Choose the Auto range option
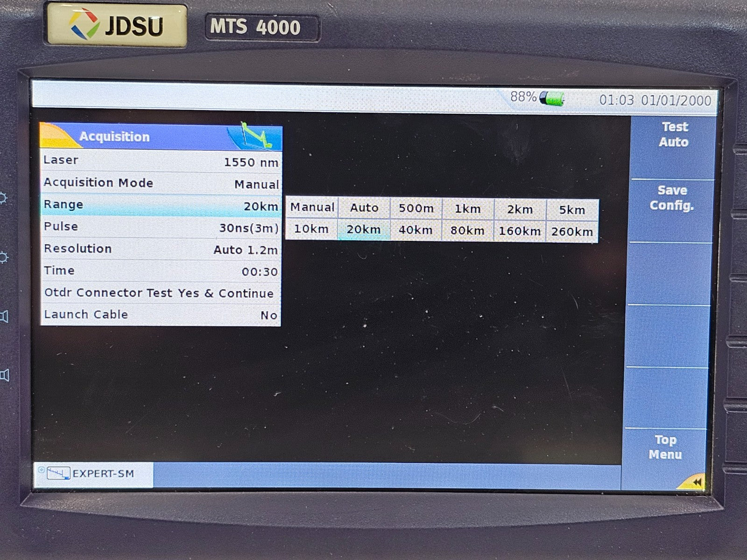Viewport: 747px width, 560px height. [x=364, y=208]
